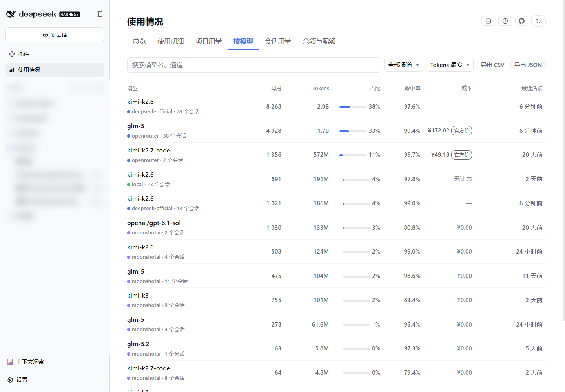Click the 38% share bar for kimi-k2.6
The width and height of the screenshot is (565, 392).
coord(353,107)
